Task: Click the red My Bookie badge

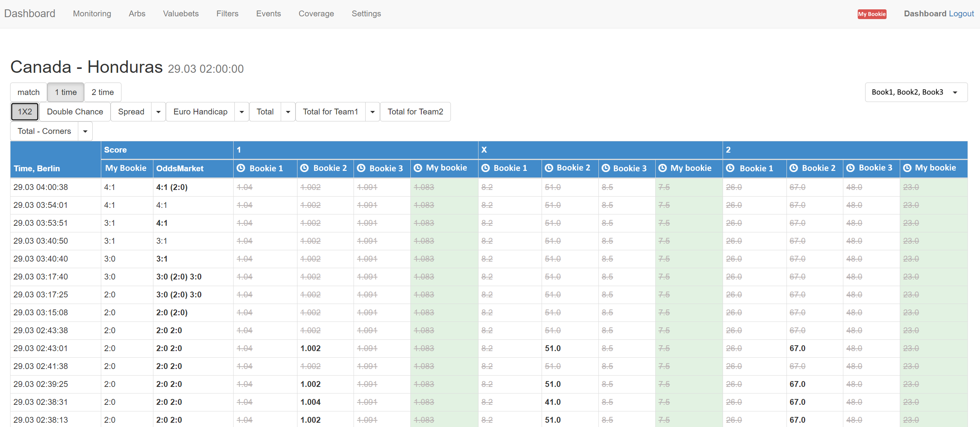Action: [872, 14]
